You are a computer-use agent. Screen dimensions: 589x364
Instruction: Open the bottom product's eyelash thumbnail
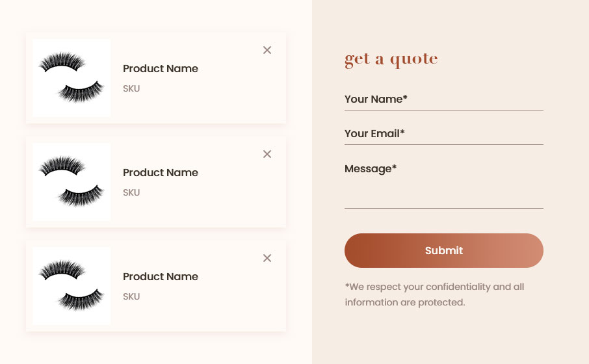pyautogui.click(x=72, y=286)
